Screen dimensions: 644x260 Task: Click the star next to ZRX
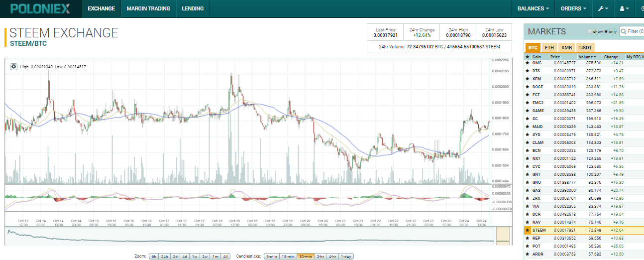pyautogui.click(x=527, y=198)
